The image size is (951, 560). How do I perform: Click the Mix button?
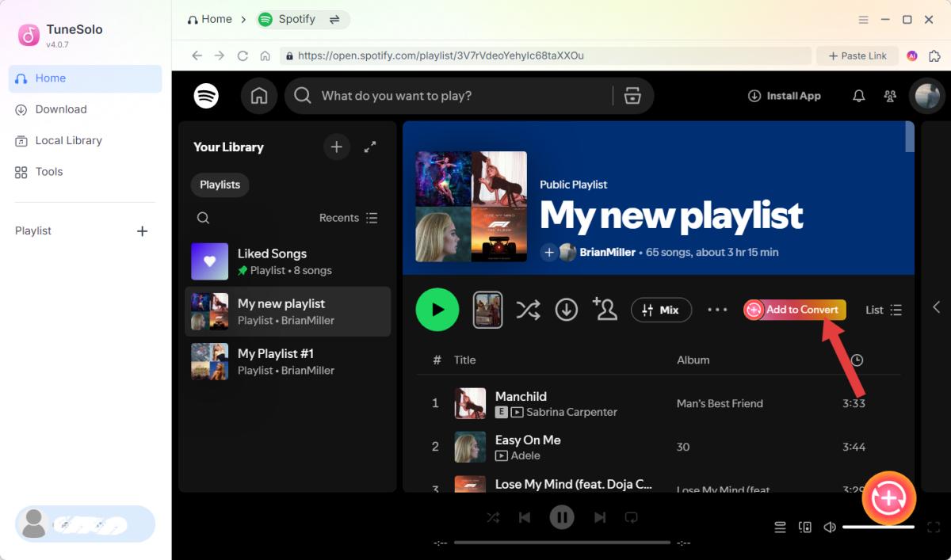click(x=661, y=310)
